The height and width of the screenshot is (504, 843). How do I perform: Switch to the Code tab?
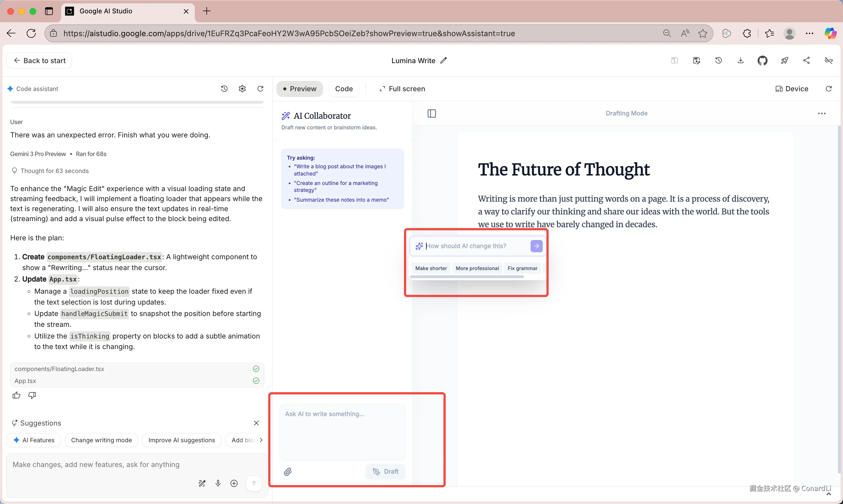point(344,89)
